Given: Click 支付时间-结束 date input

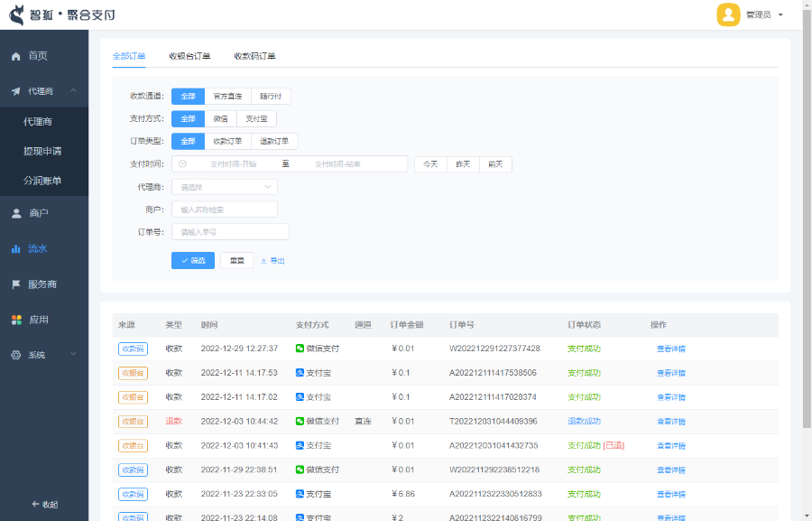Looking at the screenshot, I should [x=337, y=164].
